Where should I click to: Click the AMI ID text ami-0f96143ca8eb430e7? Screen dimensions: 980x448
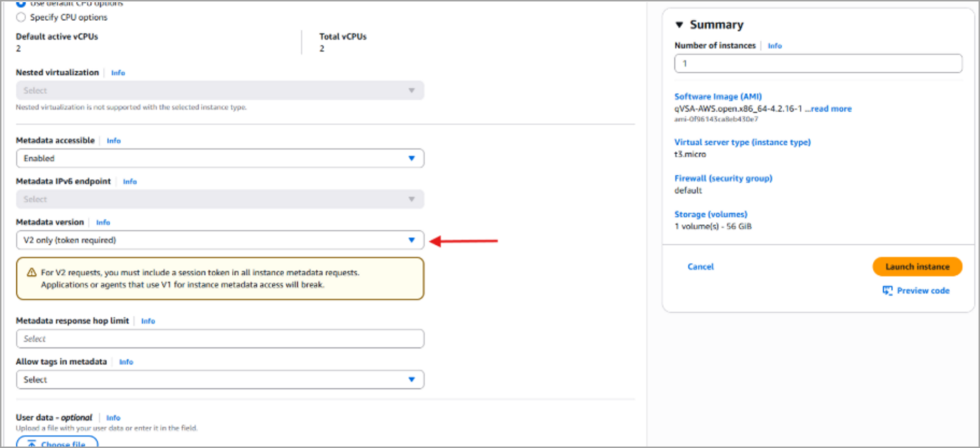pos(716,119)
